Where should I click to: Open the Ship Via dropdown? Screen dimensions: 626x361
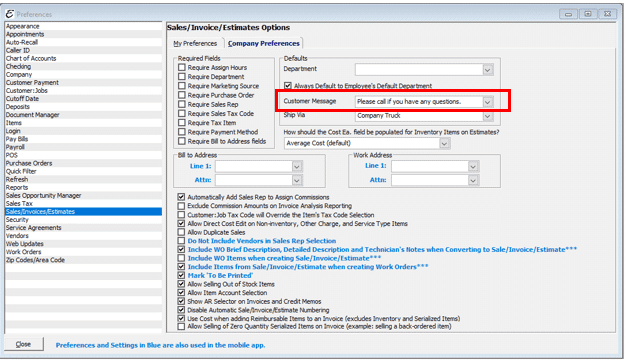[x=487, y=116]
